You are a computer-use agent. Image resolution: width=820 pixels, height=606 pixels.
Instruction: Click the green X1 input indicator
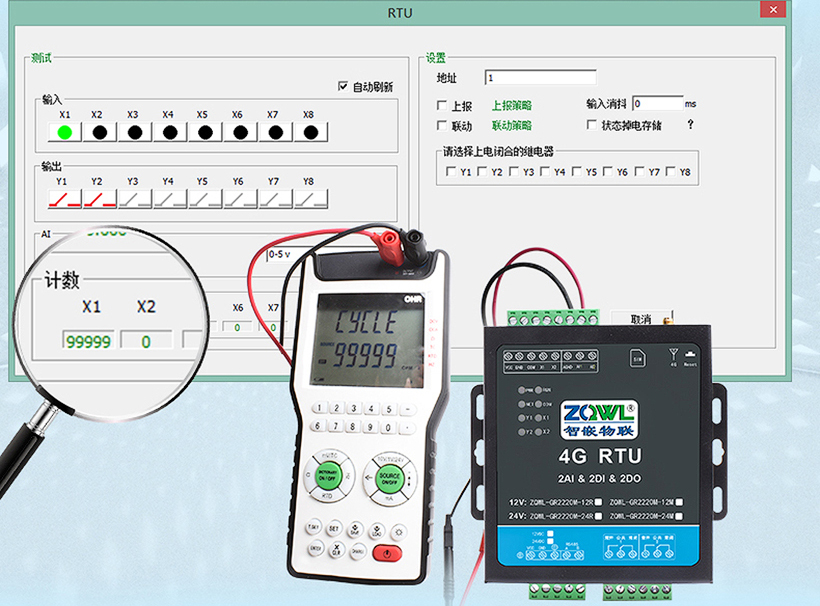pyautogui.click(x=65, y=131)
